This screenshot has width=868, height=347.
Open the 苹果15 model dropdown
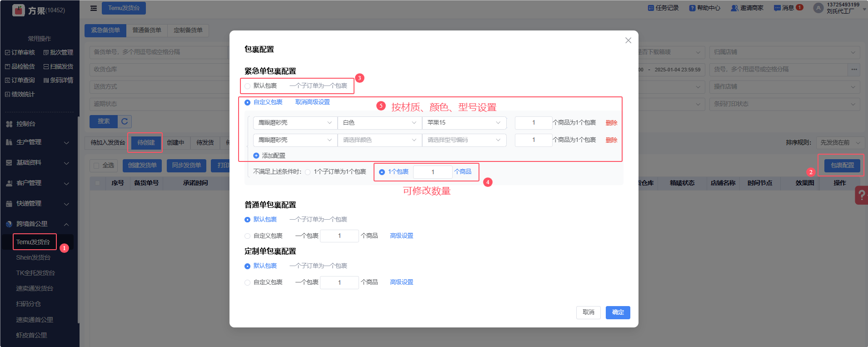pyautogui.click(x=464, y=123)
